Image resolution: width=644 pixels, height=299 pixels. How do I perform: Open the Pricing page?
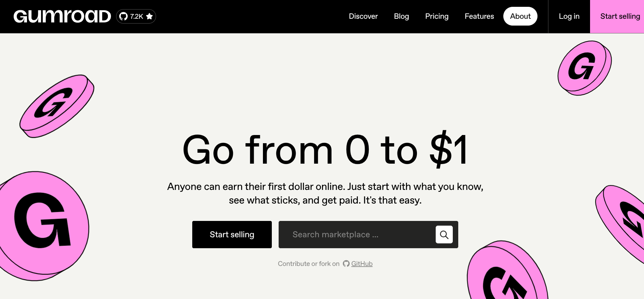437,16
